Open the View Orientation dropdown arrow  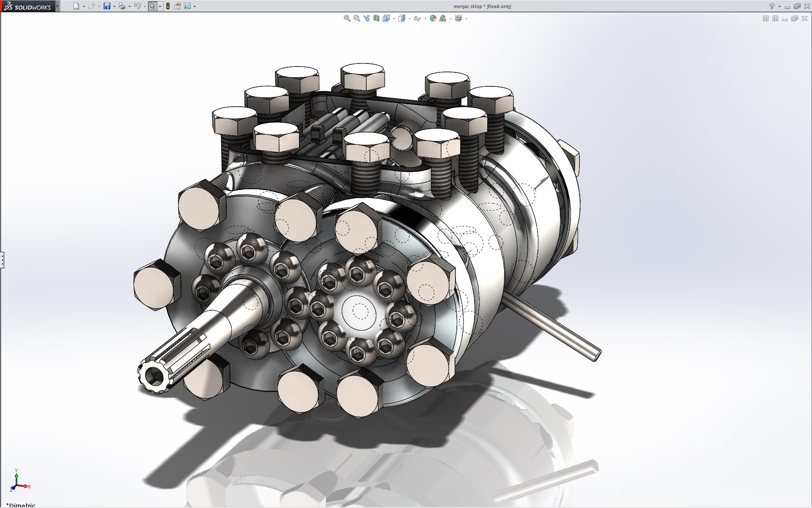[394, 19]
